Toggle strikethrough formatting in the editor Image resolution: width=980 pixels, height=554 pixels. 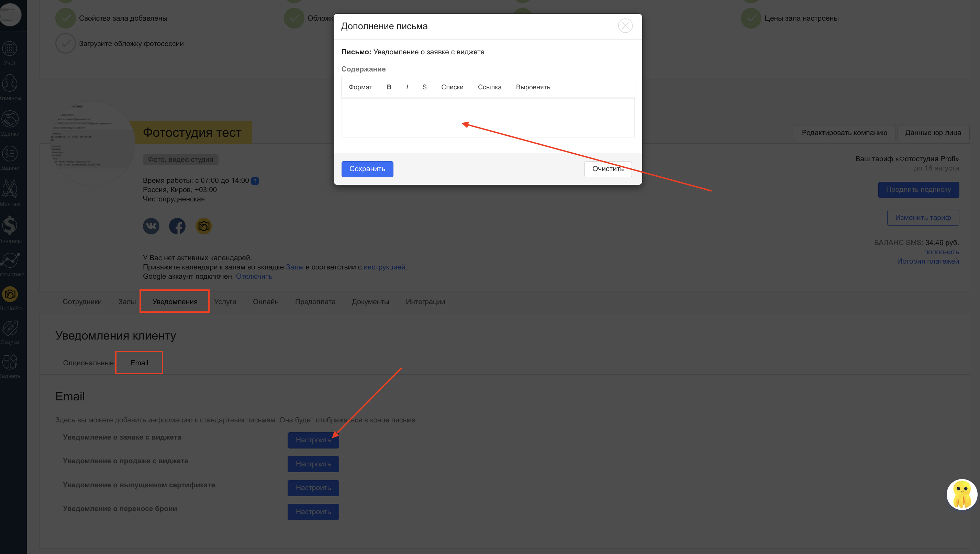pyautogui.click(x=425, y=87)
